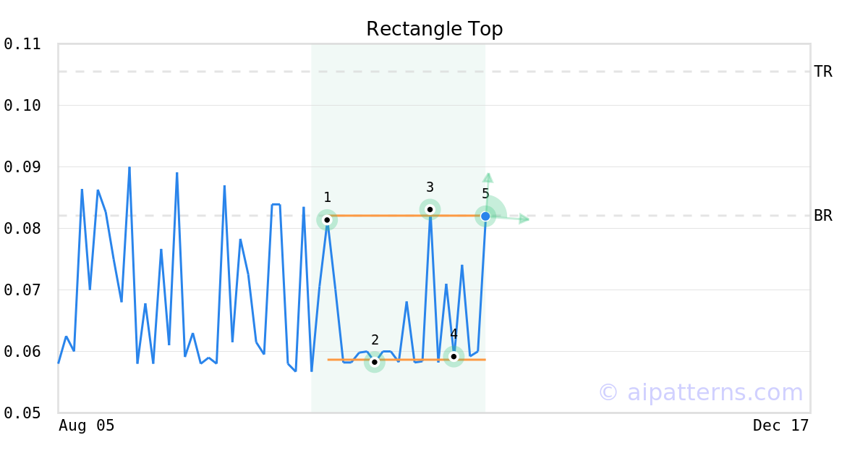Click the rightward green arrow icon
This screenshot has width=868, height=456.
coord(524,219)
